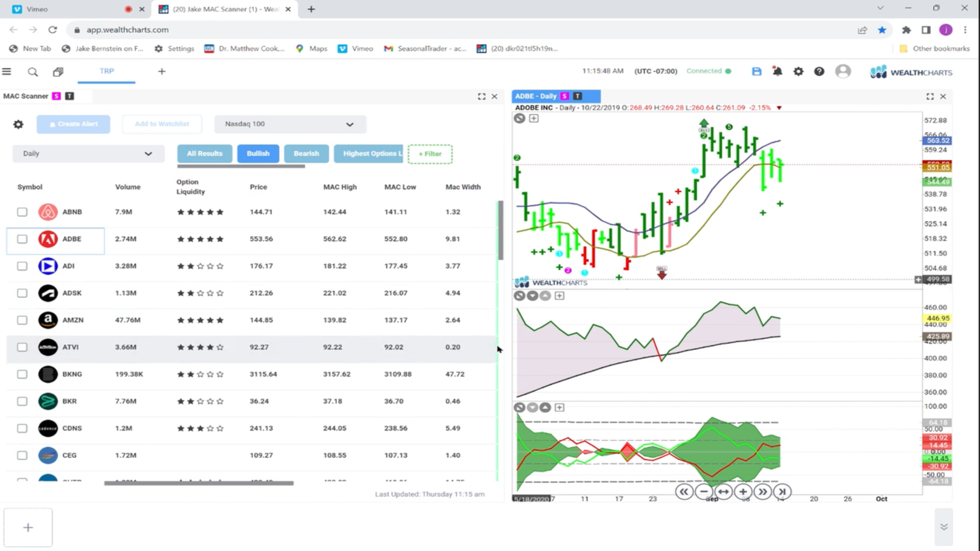Select the CDNS row checkbox
The image size is (980, 551).
pyautogui.click(x=22, y=428)
